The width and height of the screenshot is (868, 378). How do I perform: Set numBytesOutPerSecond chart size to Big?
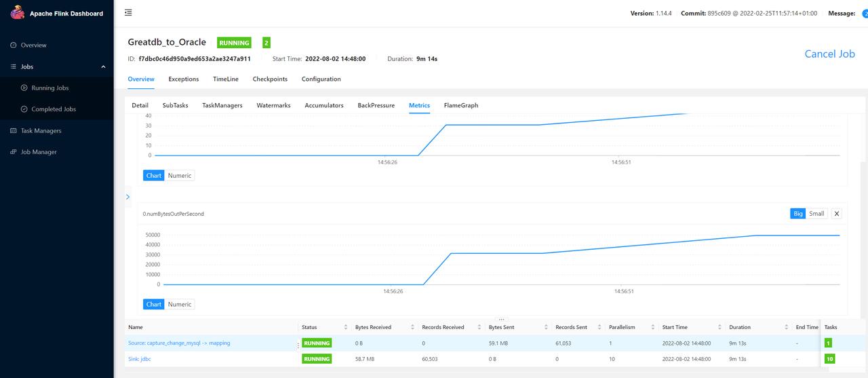point(798,213)
